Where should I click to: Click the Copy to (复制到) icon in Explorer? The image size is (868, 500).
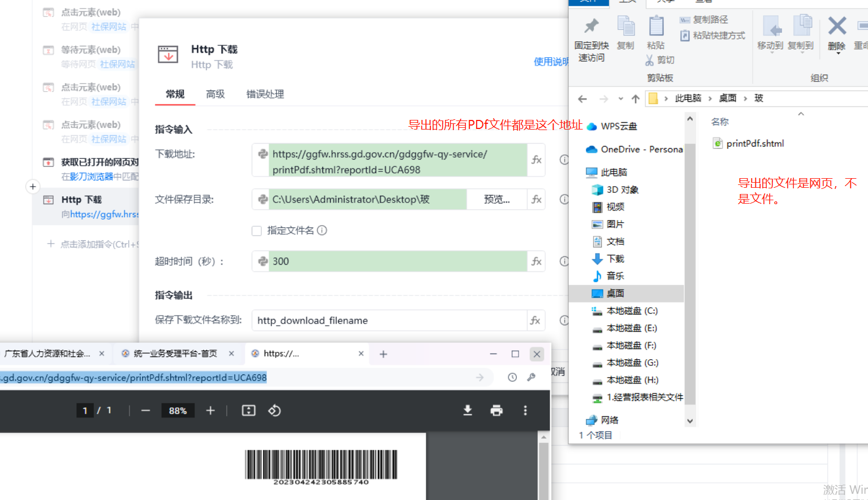click(x=802, y=26)
